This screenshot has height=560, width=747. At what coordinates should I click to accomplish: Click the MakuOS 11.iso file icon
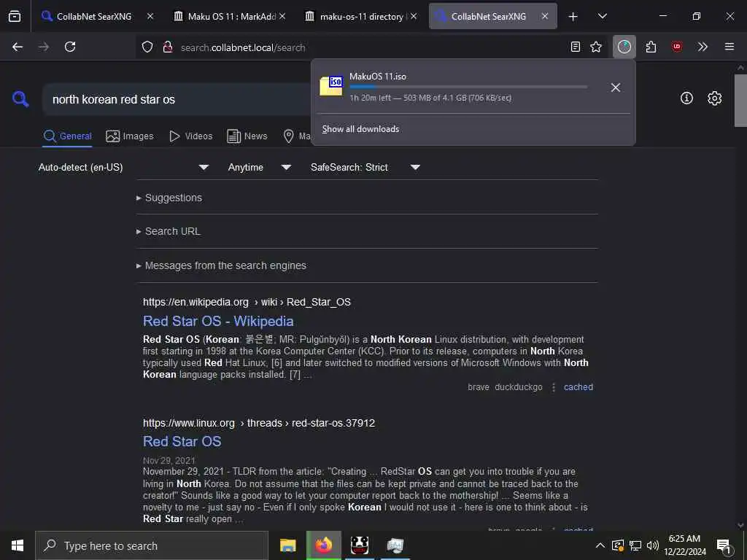pyautogui.click(x=331, y=86)
